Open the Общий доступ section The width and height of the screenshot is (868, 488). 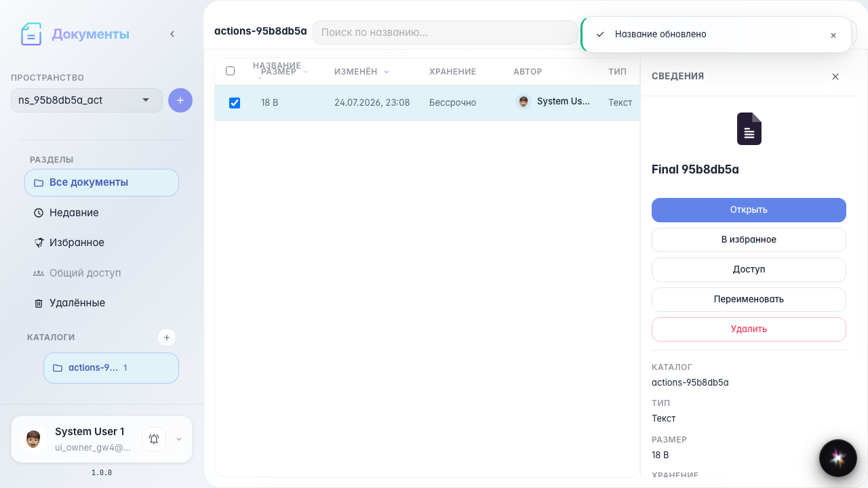pos(102,273)
